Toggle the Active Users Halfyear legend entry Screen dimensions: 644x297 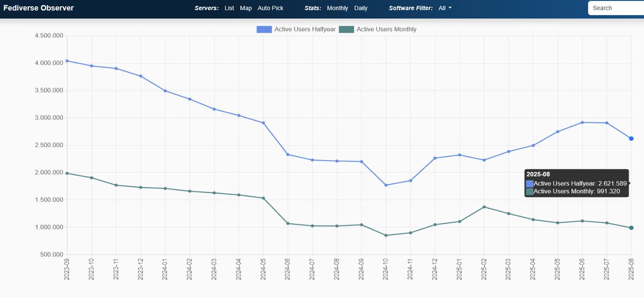[x=297, y=29]
